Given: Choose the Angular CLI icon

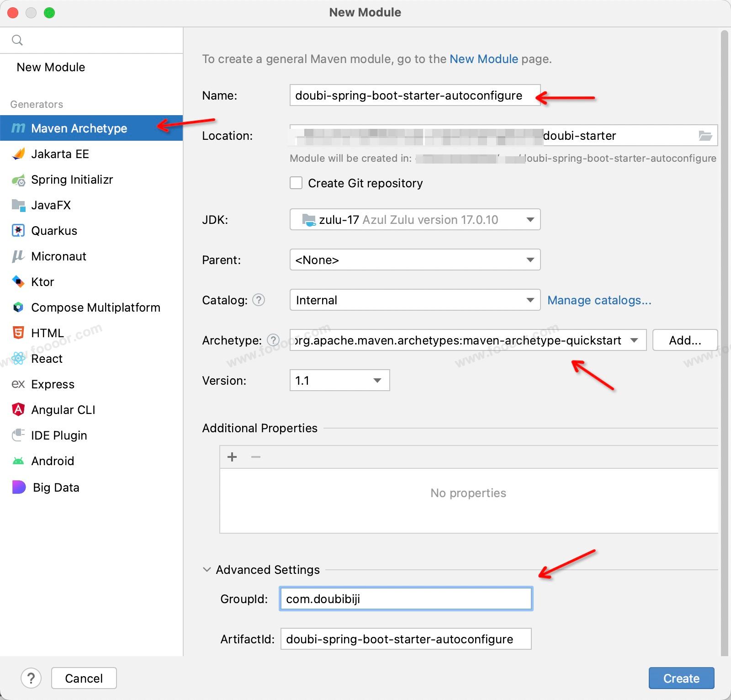Looking at the screenshot, I should pyautogui.click(x=18, y=410).
